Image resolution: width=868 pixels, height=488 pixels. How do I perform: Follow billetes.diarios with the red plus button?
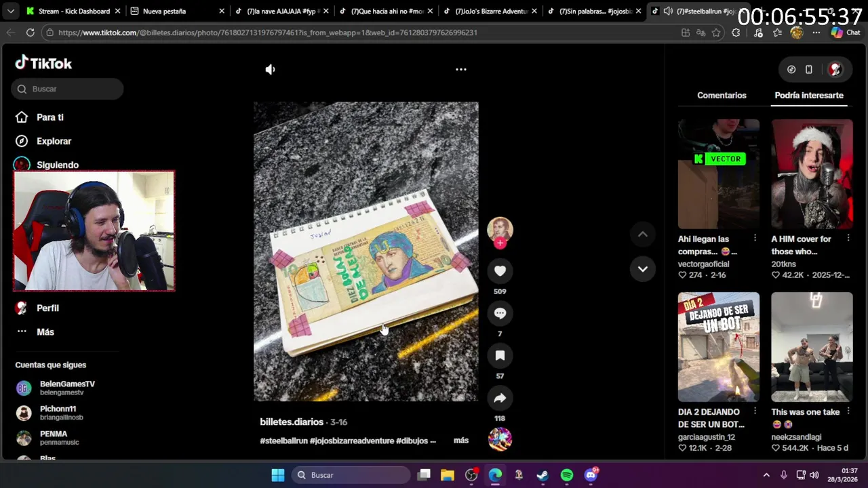[500, 243]
